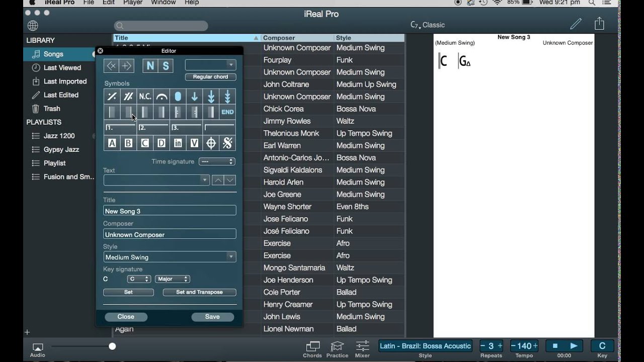Insert single-bar repeat symbol
This screenshot has height=362, width=644.
pos(112,97)
